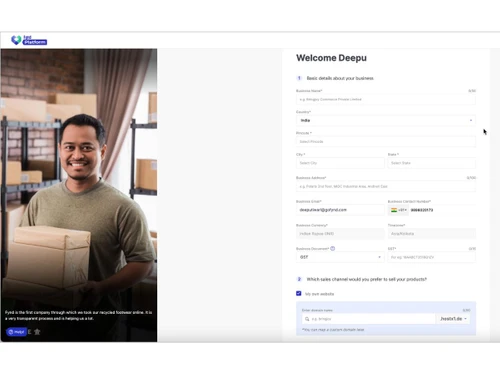Click the custom domain note text
This screenshot has width=500, height=375.
click(333, 330)
